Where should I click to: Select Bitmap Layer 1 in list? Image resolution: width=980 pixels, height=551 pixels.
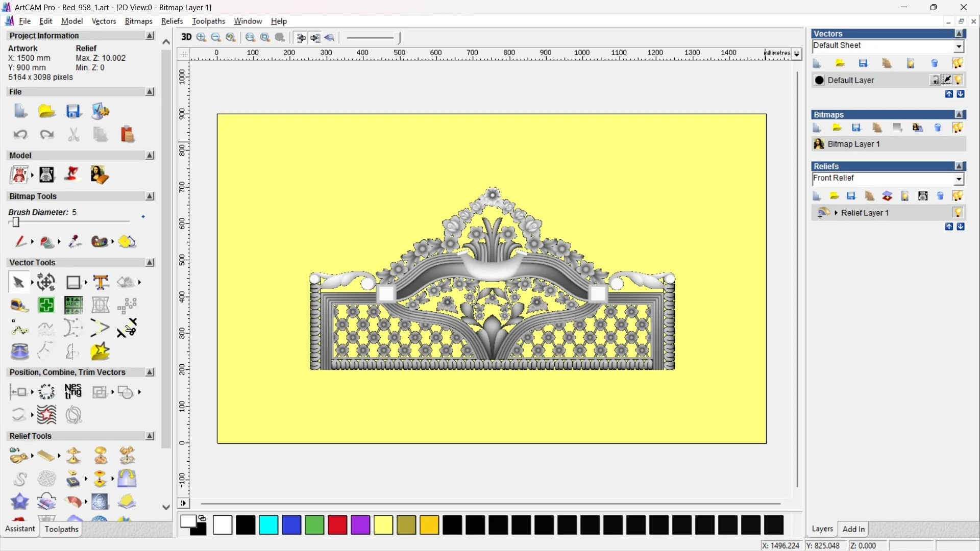tap(853, 144)
